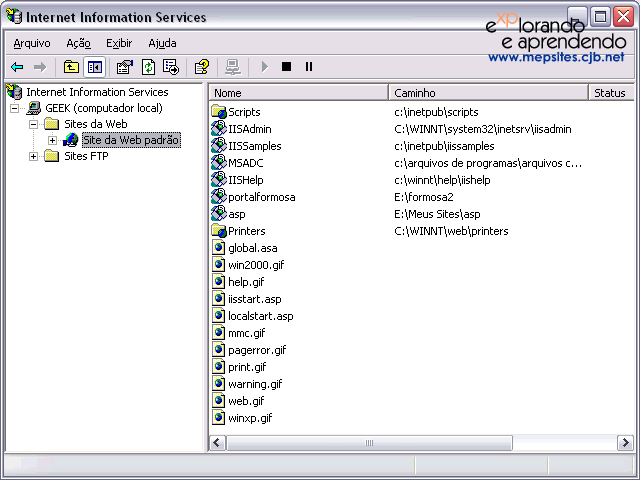Click the help.gif file icon
Screen dimensions: 640x480
click(219, 282)
